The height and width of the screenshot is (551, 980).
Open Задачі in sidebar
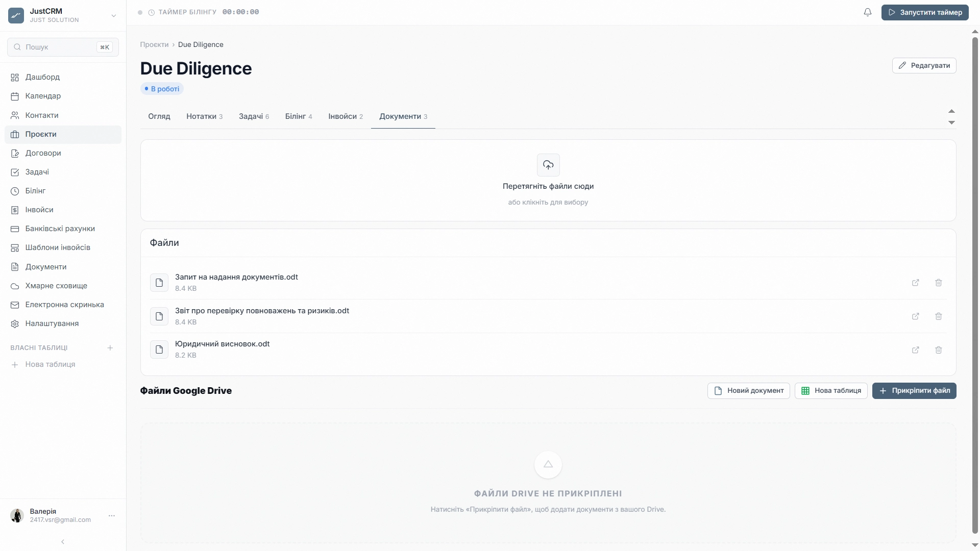coord(63,172)
